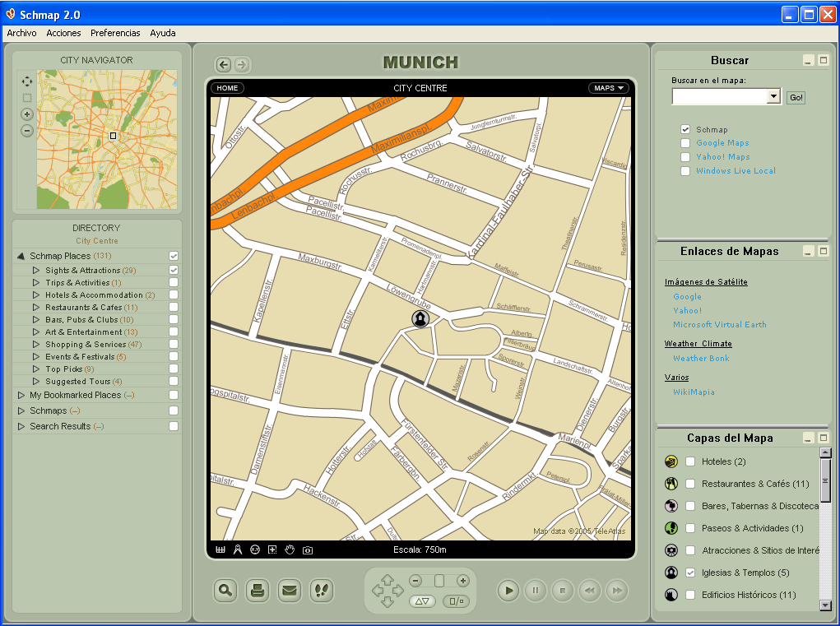The image size is (840, 626).
Task: Open the WikiMapia link
Action: [694, 392]
